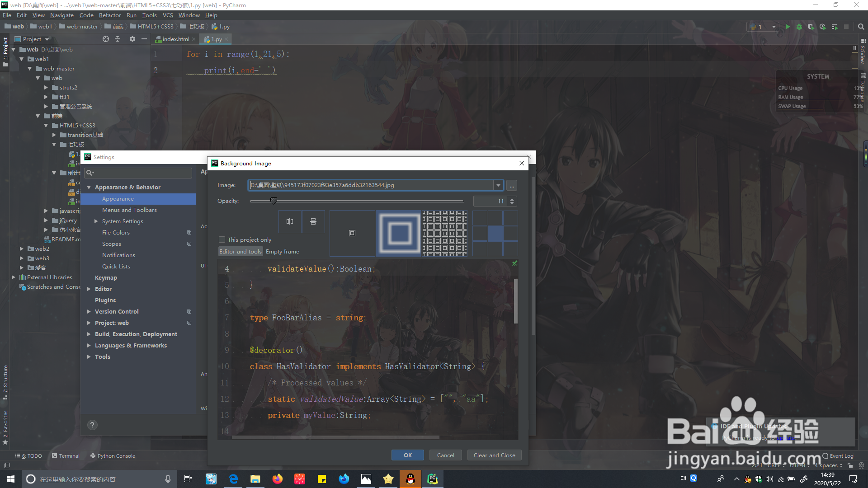
Task: Choose plain (non-scaled) image fill mode
Action: 352,233
